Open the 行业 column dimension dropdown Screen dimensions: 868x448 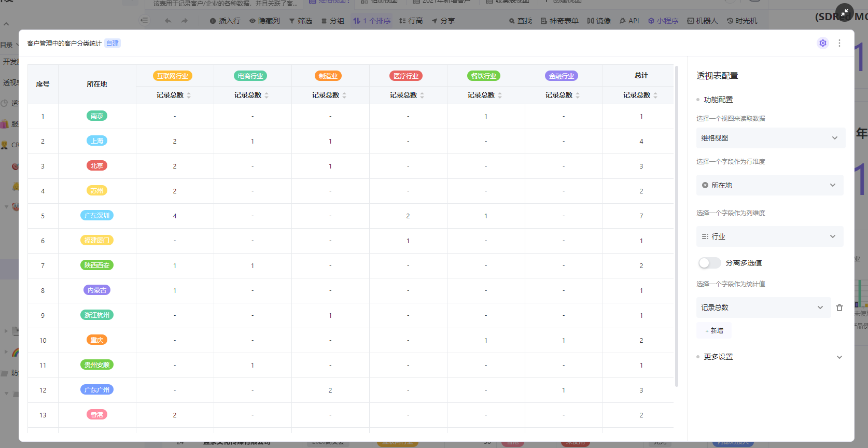pos(769,236)
